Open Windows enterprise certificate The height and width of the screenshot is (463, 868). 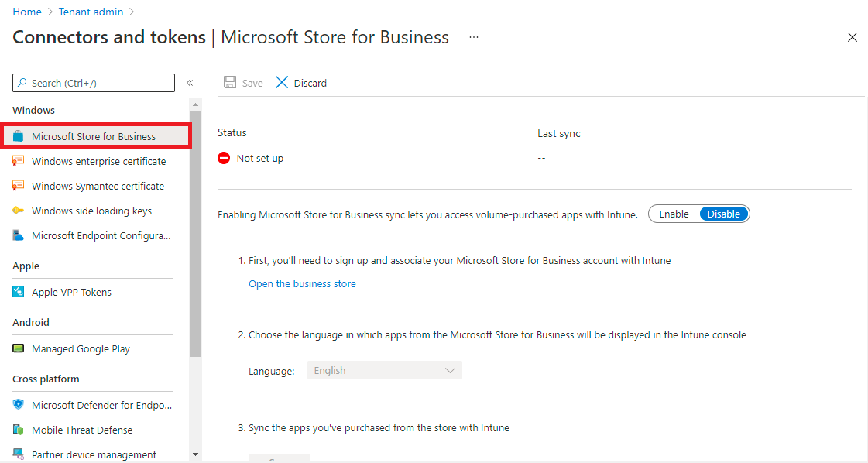tap(98, 161)
